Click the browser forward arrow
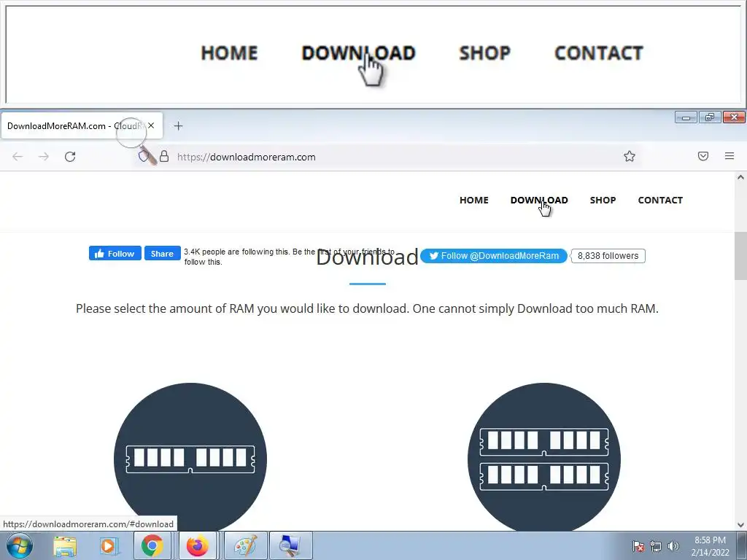The width and height of the screenshot is (747, 560). click(x=43, y=157)
